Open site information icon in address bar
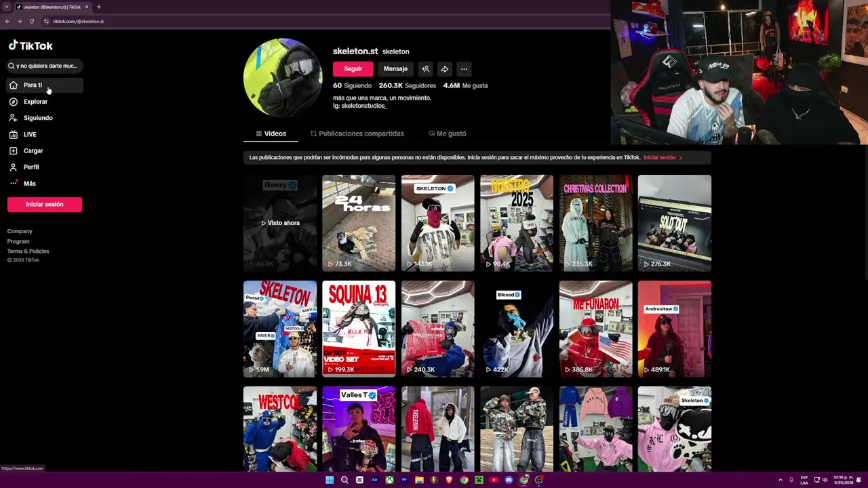868x488 pixels. [46, 21]
